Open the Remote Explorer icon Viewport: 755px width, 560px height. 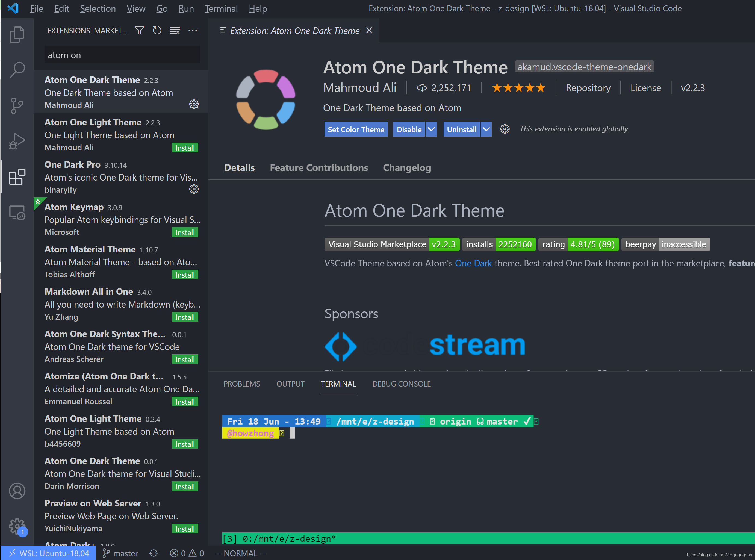pyautogui.click(x=17, y=213)
